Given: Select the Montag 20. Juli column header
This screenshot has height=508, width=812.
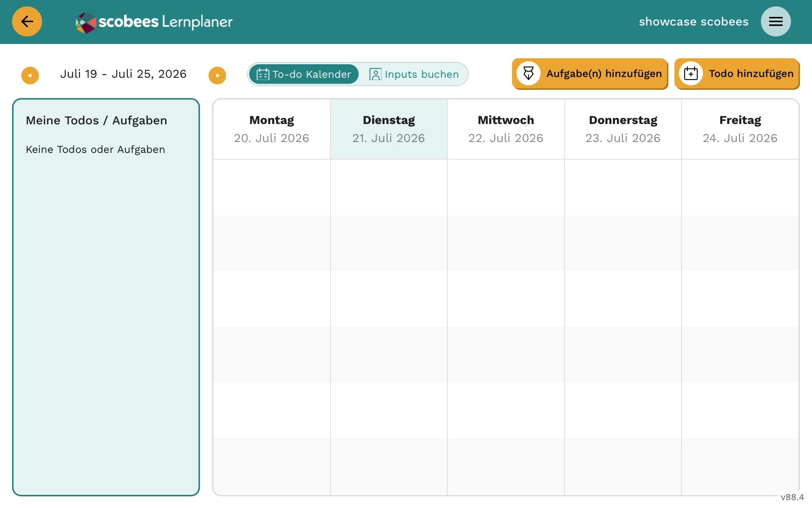Looking at the screenshot, I should [x=272, y=129].
